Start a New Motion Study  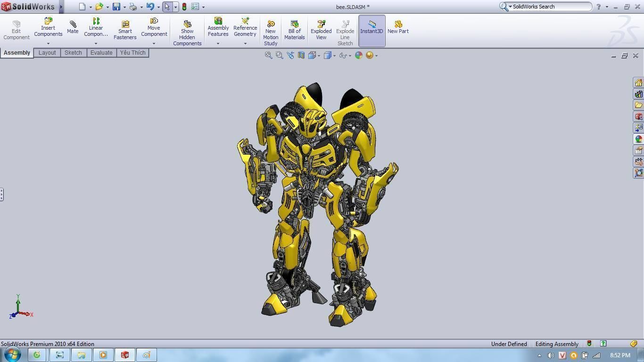[271, 33]
